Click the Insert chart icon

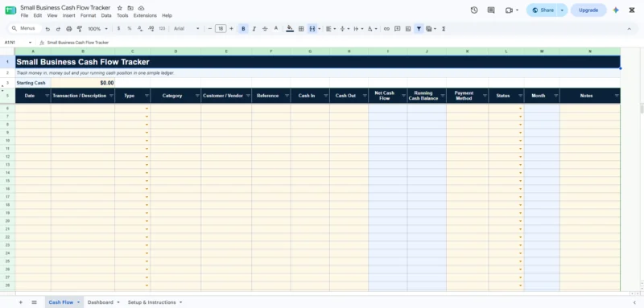pyautogui.click(x=408, y=29)
